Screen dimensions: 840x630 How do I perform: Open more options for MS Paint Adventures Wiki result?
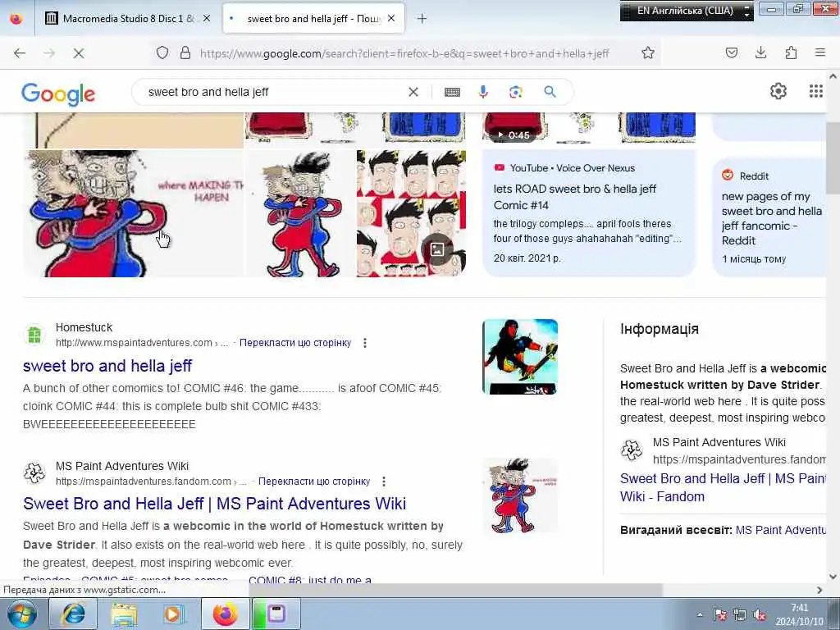click(x=384, y=482)
